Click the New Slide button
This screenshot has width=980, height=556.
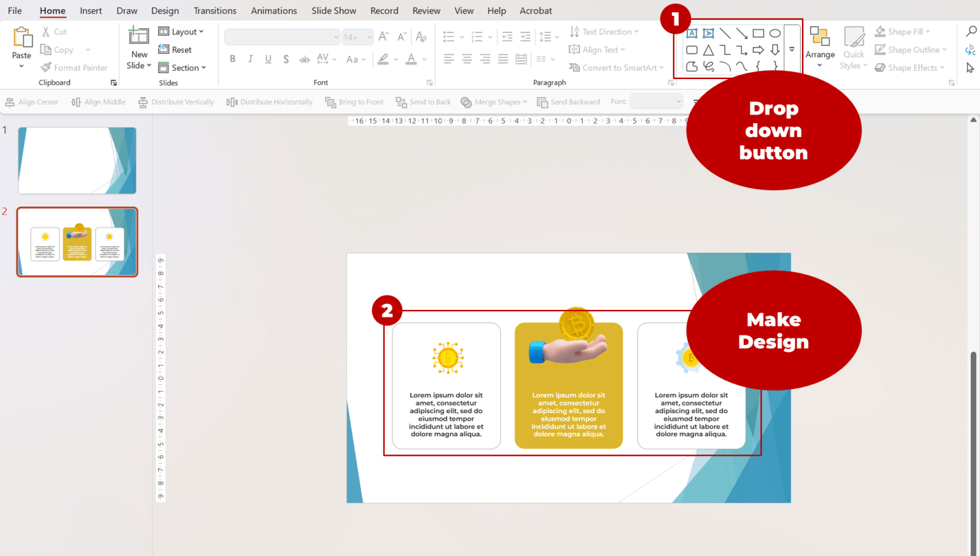[138, 42]
